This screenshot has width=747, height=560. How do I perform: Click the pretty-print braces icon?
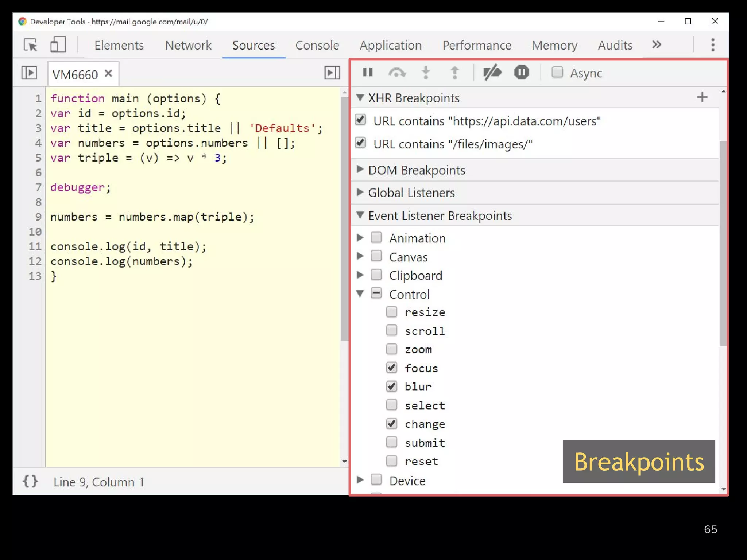[30, 481]
